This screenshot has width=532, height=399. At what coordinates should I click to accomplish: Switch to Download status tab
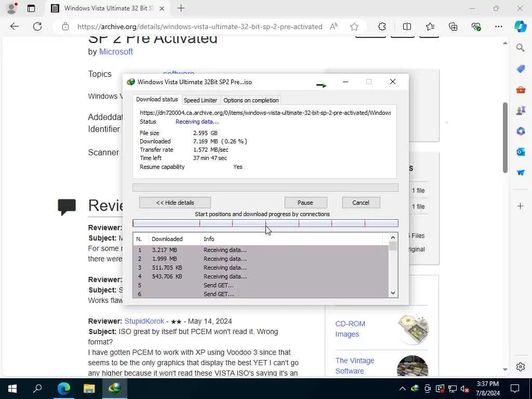(157, 99)
